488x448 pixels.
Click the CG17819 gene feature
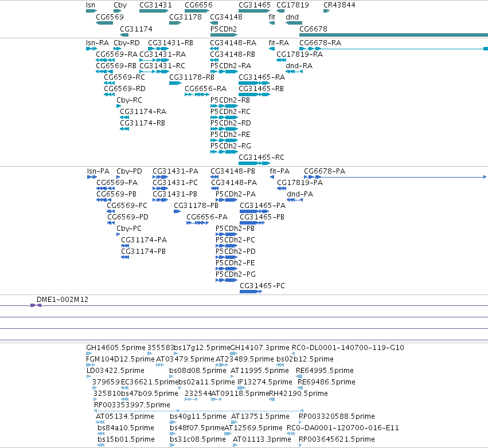coord(280,11)
